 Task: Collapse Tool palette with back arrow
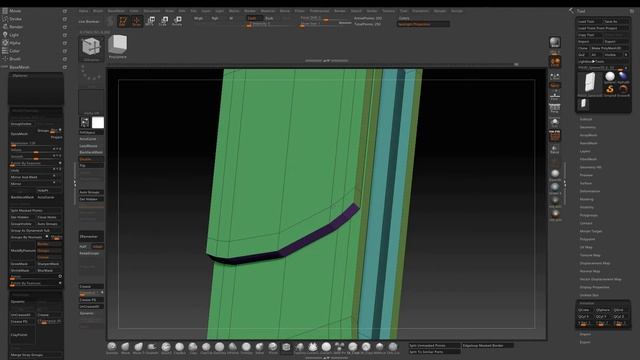pyautogui.click(x=571, y=11)
